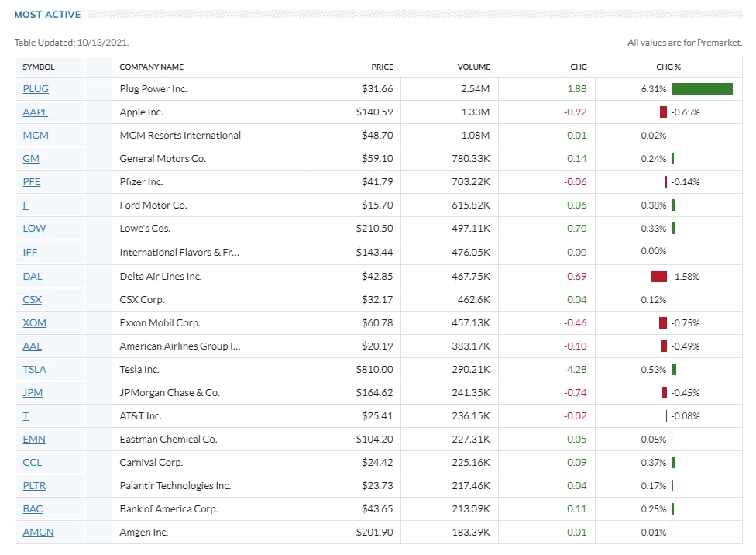Click the Plug Power Inc. company name
Viewport: 756px width, 555px height.
pyautogui.click(x=153, y=89)
